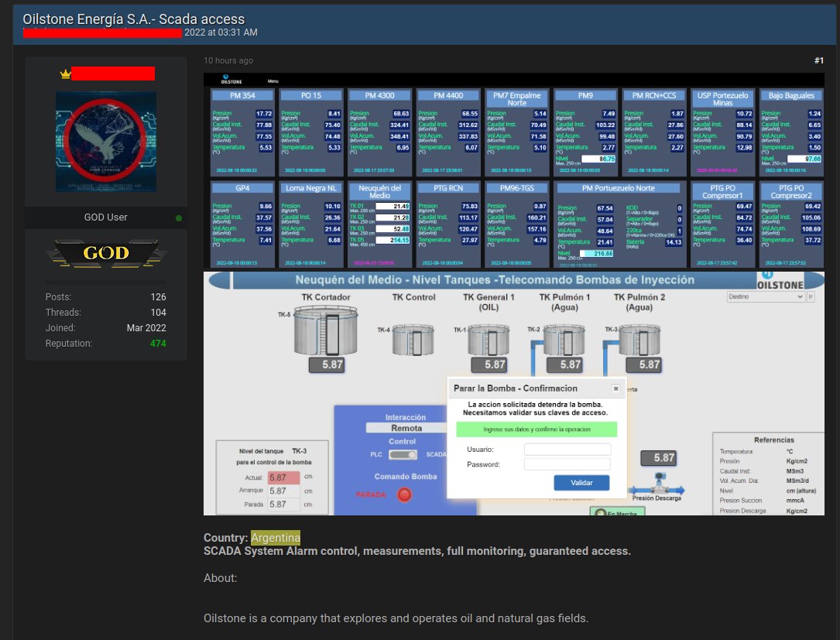Viewport: 840px width, 640px height.
Task: Open the Loma Negra NL panel header
Action: coord(310,188)
